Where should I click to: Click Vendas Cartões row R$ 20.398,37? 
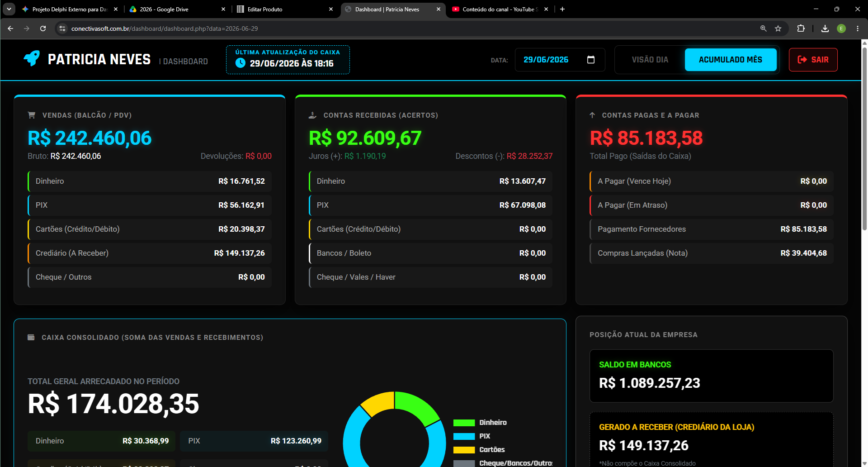coord(150,229)
